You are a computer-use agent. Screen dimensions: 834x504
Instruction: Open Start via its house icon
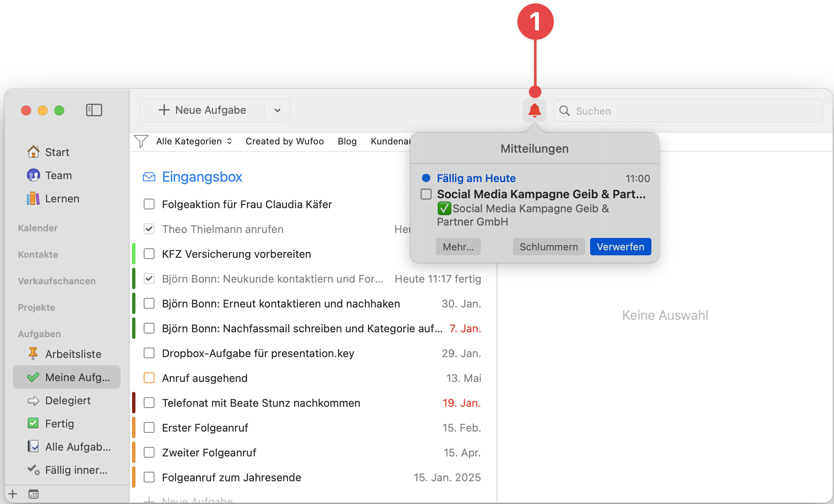click(34, 152)
